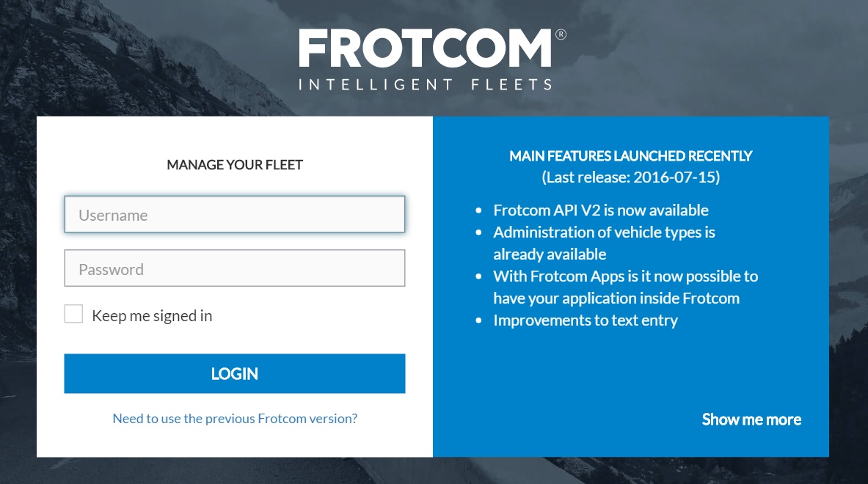
Task: Click the Manage Your Fleet heading
Action: [235, 165]
